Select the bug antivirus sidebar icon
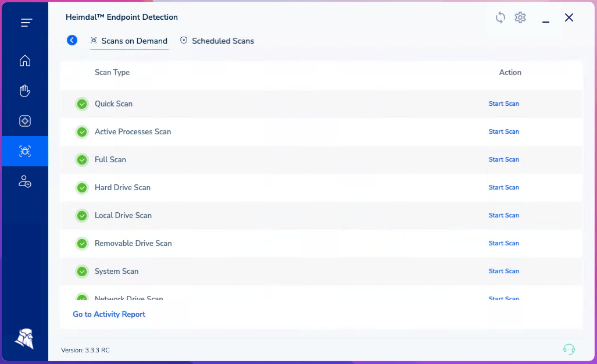 (x=25, y=151)
